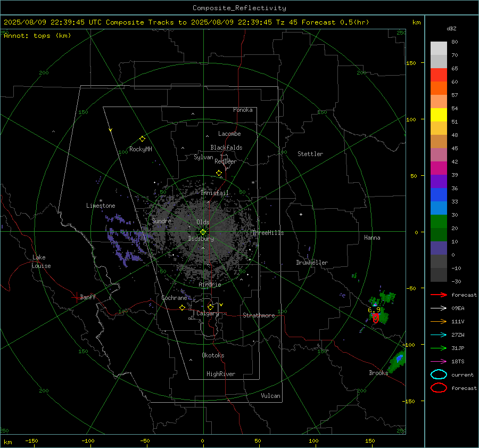
Task: Click the Calgary label
Action: click(x=208, y=313)
